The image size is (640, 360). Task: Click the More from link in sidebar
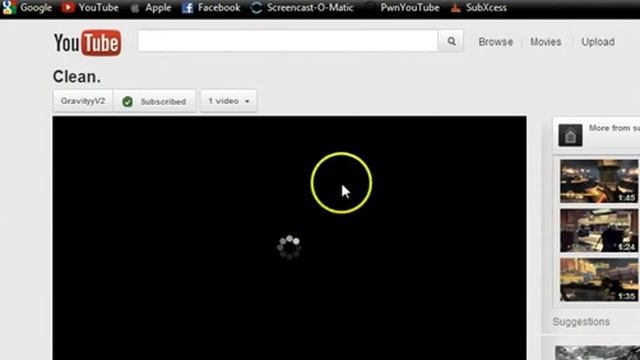[614, 128]
